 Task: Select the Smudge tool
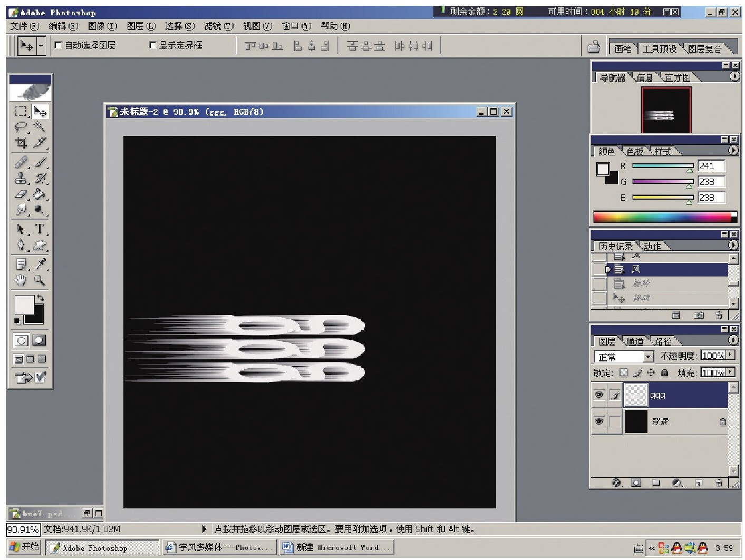click(21, 210)
